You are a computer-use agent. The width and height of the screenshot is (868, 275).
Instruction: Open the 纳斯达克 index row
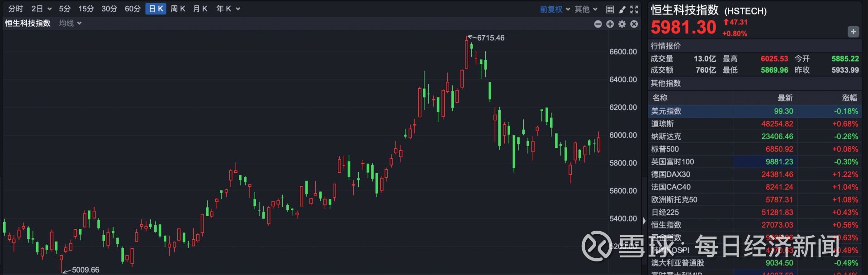[x=754, y=136]
